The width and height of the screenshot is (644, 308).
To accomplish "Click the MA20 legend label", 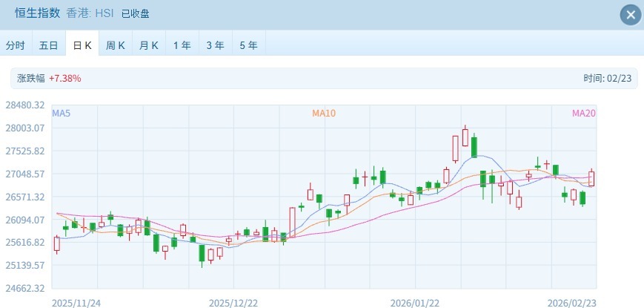I will [x=583, y=114].
